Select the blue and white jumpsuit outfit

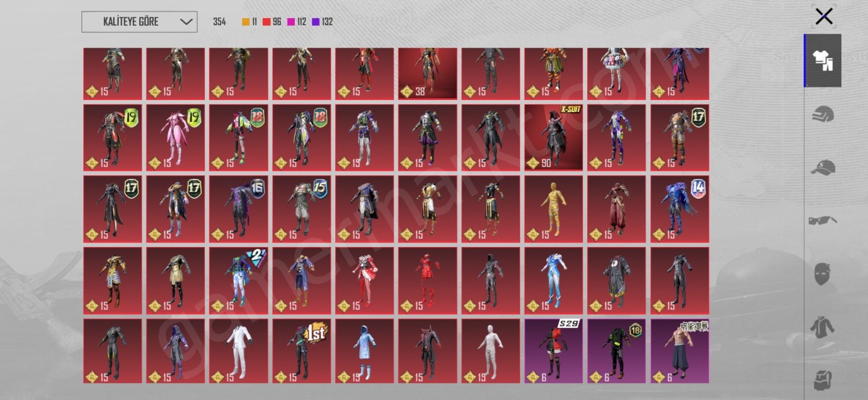point(553,281)
